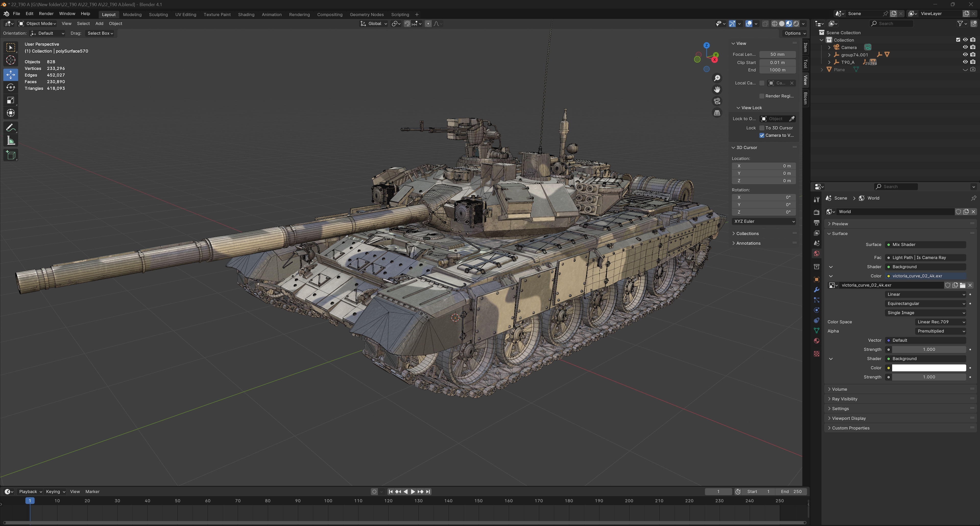Enable Lock To 3D Cursor checkbox
The height and width of the screenshot is (526, 980).
click(x=762, y=128)
